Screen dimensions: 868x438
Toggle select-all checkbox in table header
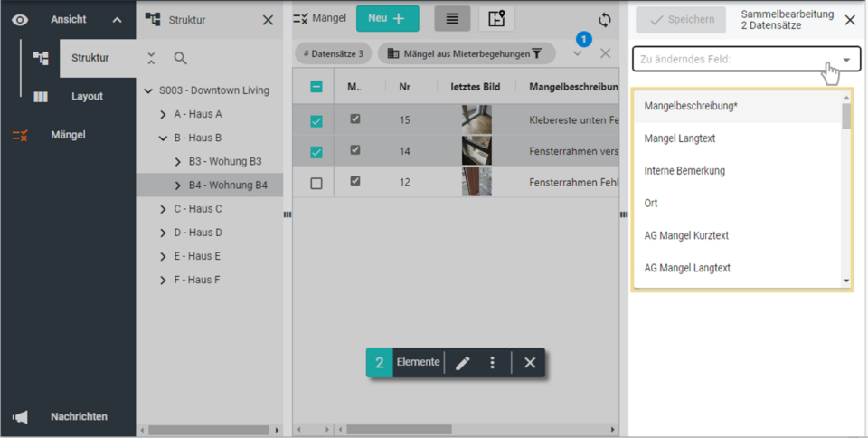click(316, 87)
